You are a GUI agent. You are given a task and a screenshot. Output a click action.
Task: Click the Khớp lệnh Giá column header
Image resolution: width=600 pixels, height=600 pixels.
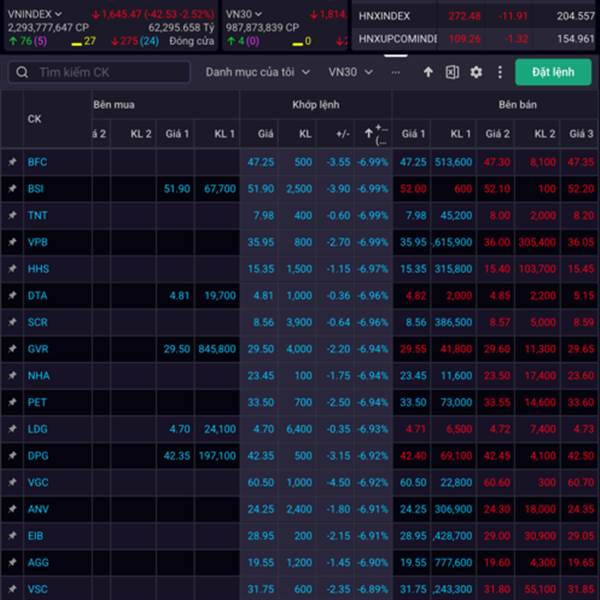point(265,134)
